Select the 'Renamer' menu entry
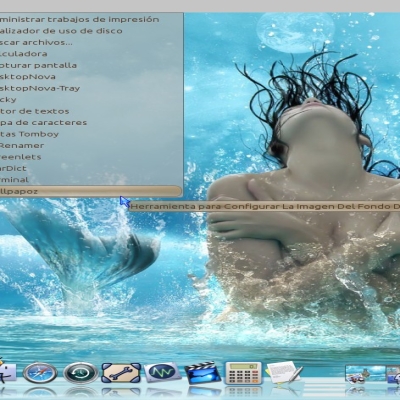Image resolution: width=400 pixels, height=400 pixels. click(x=91, y=146)
